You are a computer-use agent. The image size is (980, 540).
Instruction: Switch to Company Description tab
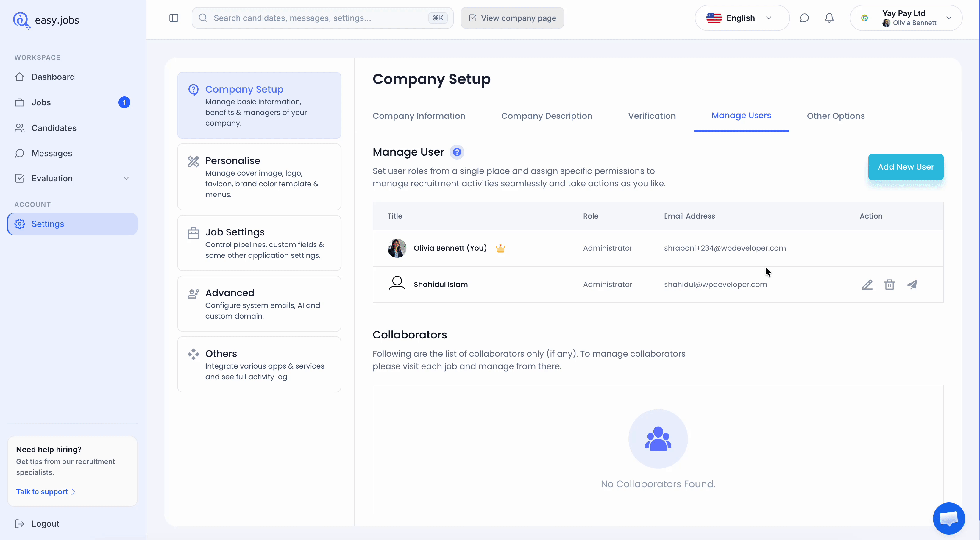(547, 116)
